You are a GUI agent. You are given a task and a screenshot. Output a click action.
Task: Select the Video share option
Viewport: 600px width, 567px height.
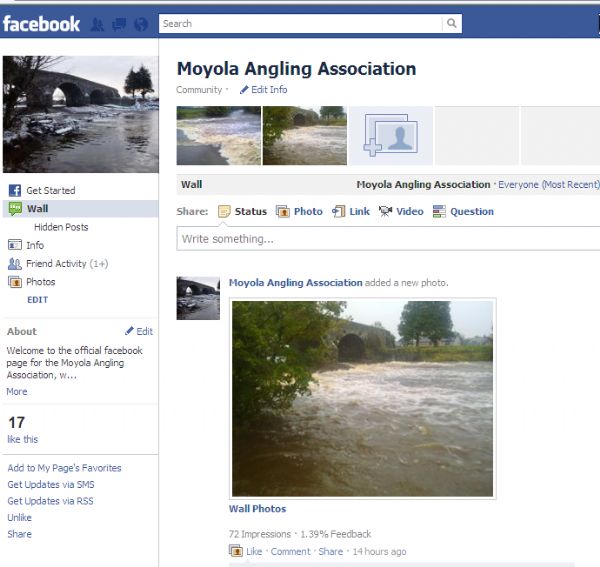tap(401, 211)
